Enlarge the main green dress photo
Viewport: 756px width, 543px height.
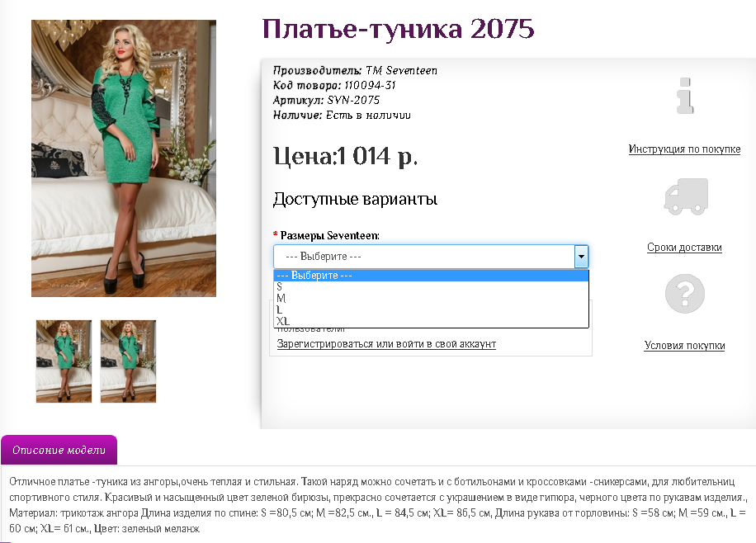(x=124, y=158)
